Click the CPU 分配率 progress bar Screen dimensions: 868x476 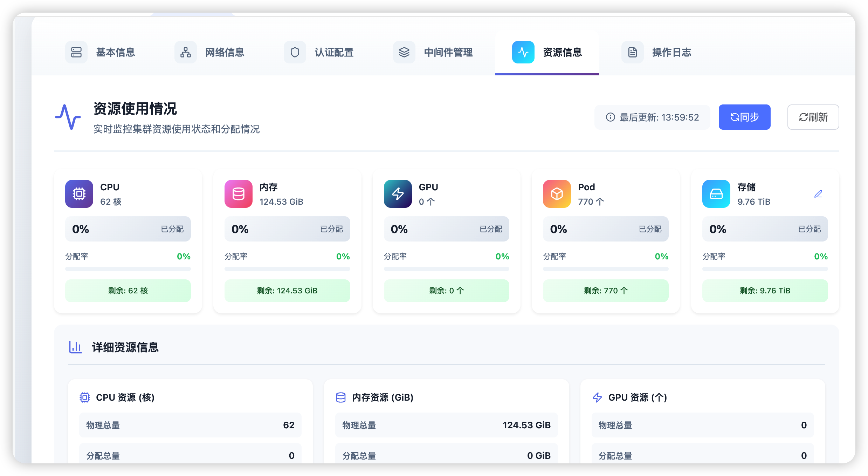point(128,269)
